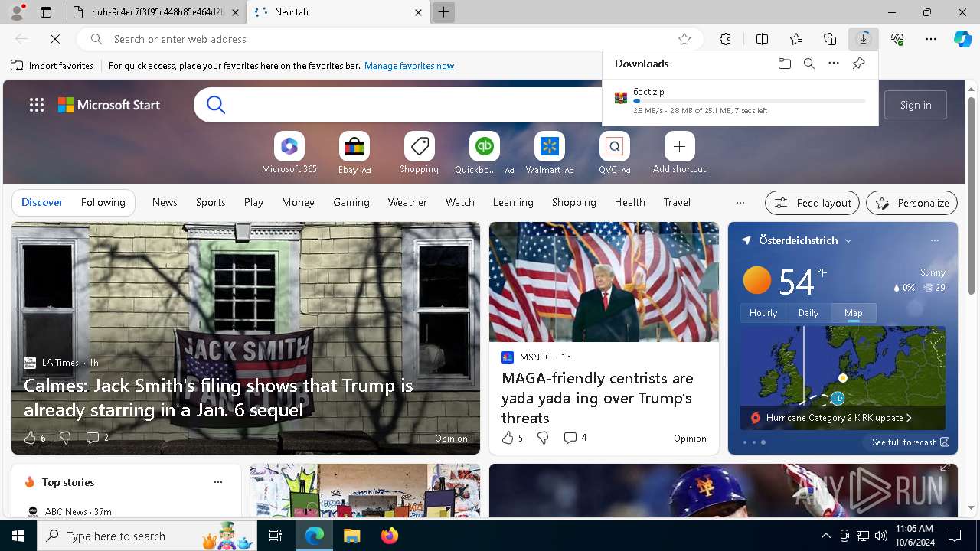Pin the Downloads panel
The image size is (980, 551).
tap(858, 64)
